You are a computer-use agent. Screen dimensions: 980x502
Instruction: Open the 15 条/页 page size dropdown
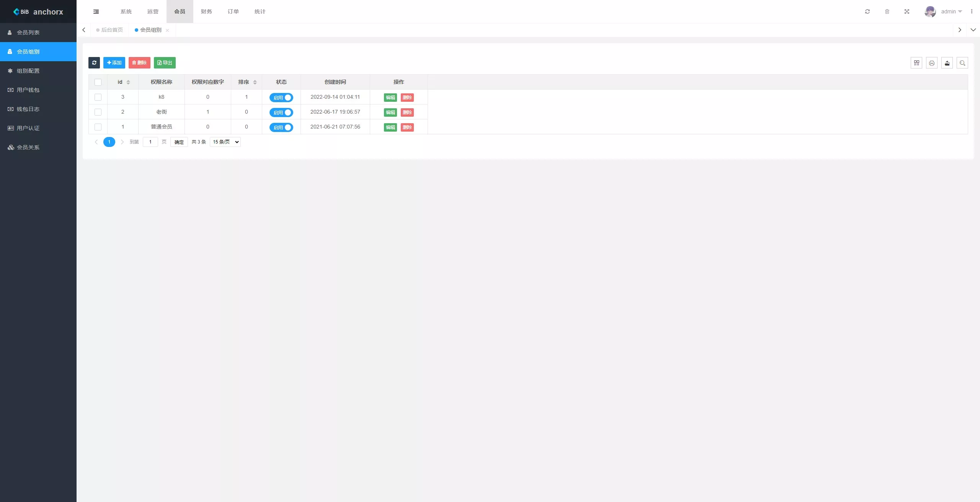point(225,142)
